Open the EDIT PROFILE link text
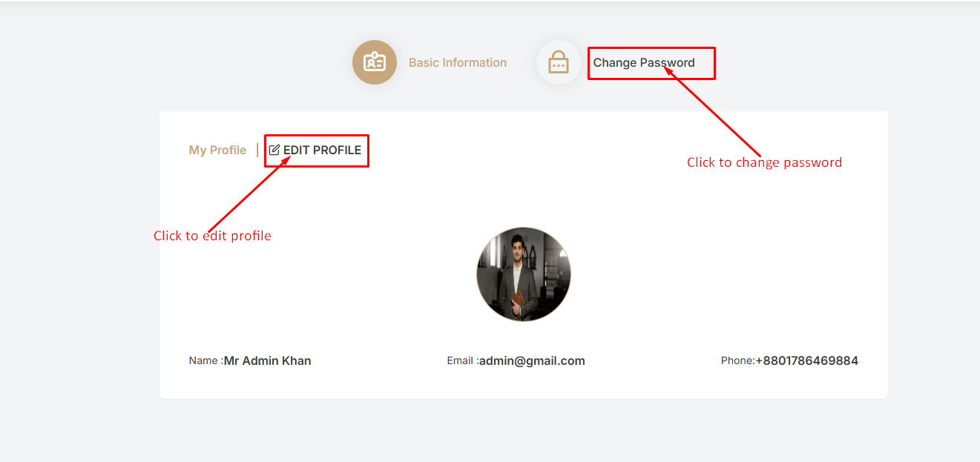Image resolution: width=980 pixels, height=462 pixels. pos(322,150)
